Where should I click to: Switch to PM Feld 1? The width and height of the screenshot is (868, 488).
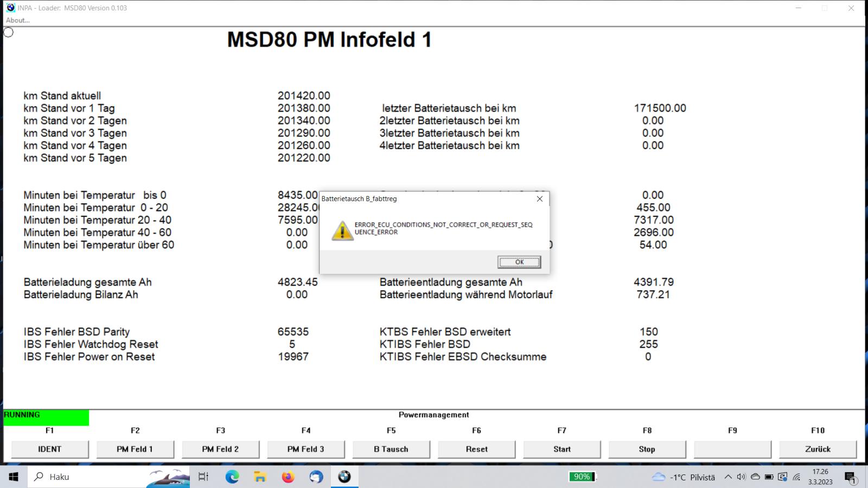pos(135,449)
